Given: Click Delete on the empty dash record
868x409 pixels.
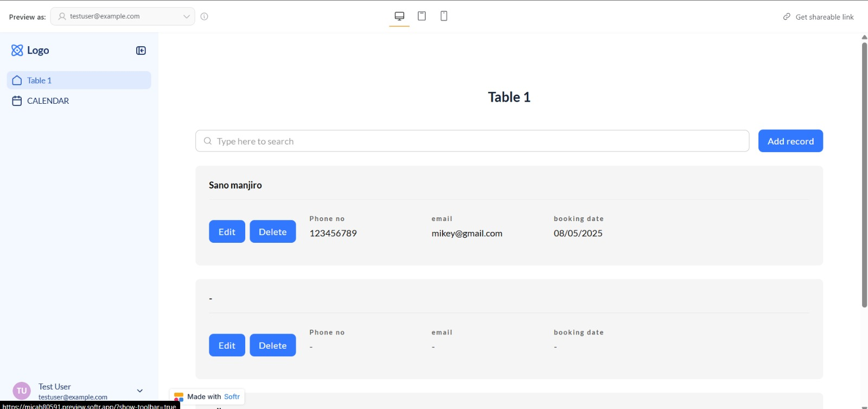Looking at the screenshot, I should click(x=273, y=345).
